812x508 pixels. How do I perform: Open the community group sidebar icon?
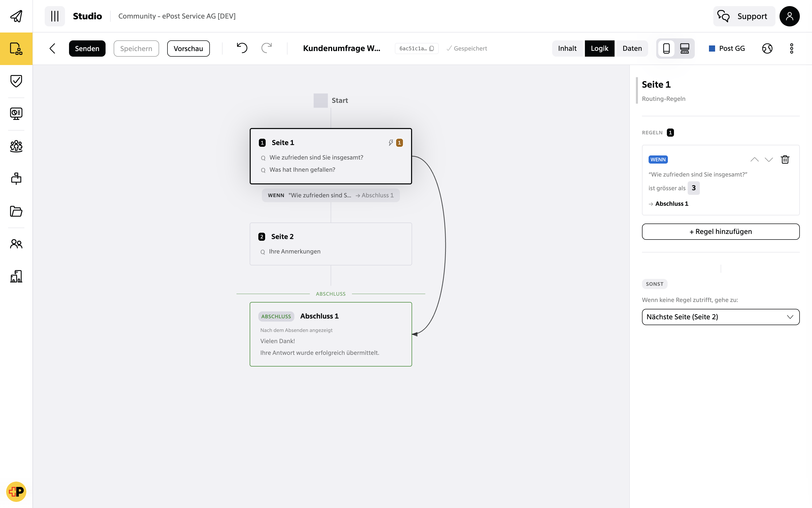click(16, 146)
